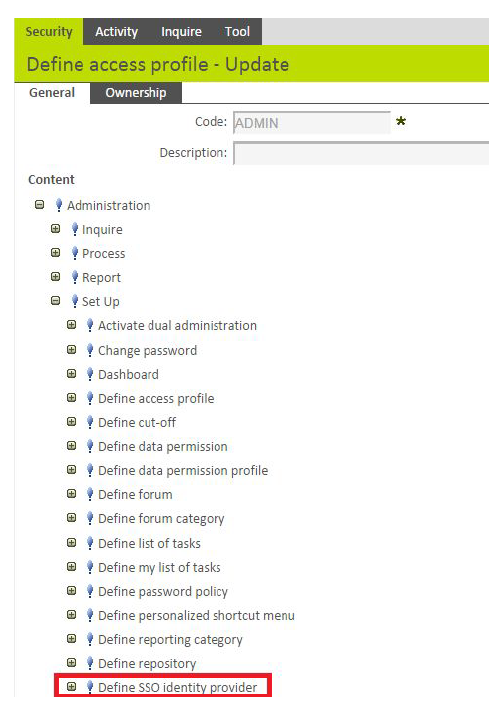Collapse the Administration tree node
The width and height of the screenshot is (502, 708).
[x=40, y=205]
